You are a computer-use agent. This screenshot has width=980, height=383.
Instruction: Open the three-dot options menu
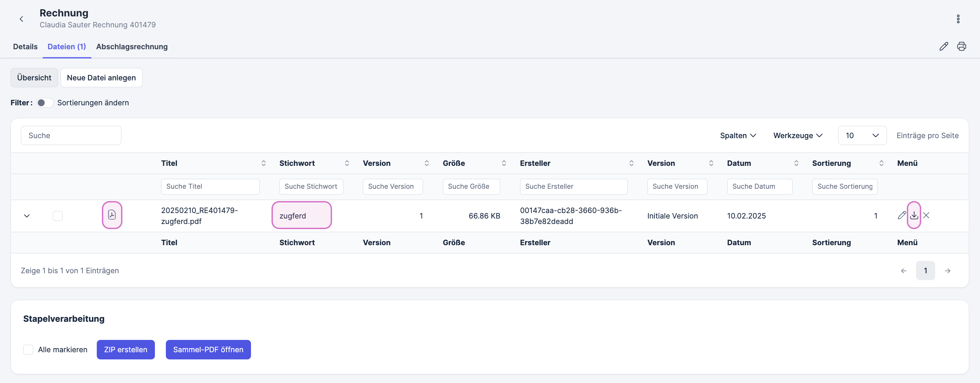pyautogui.click(x=958, y=19)
